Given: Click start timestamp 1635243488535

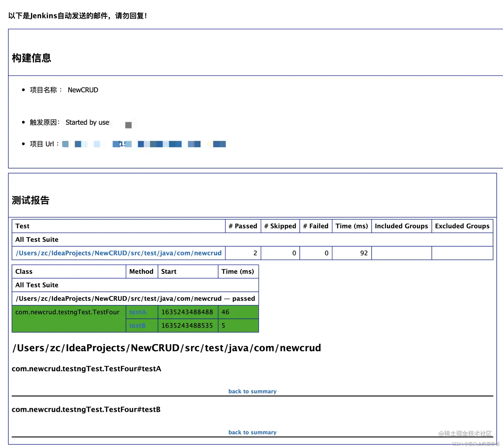Looking at the screenshot, I should (187, 326).
